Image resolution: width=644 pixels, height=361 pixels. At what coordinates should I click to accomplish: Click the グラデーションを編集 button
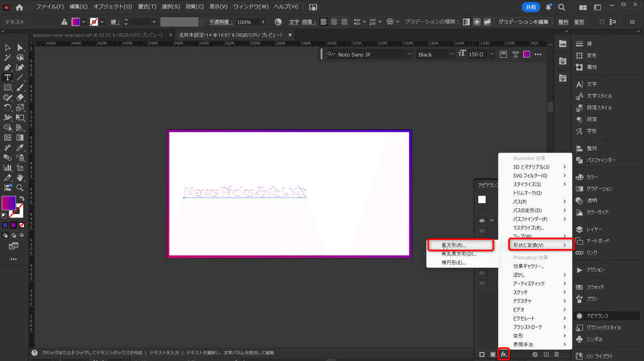523,22
